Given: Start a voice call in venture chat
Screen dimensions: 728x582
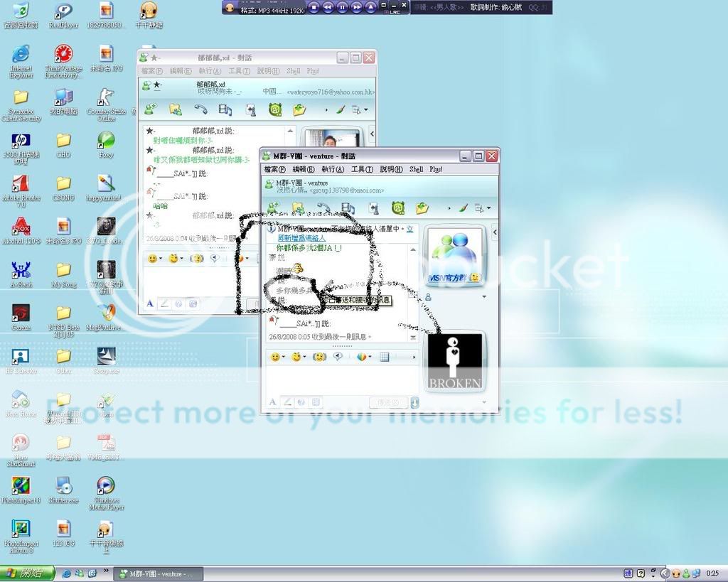Looking at the screenshot, I should click(323, 208).
